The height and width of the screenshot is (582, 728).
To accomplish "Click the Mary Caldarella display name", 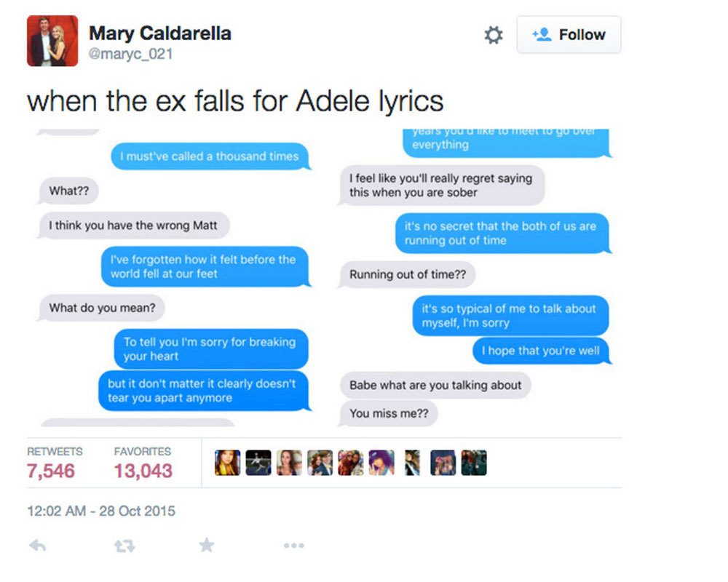I will [159, 33].
